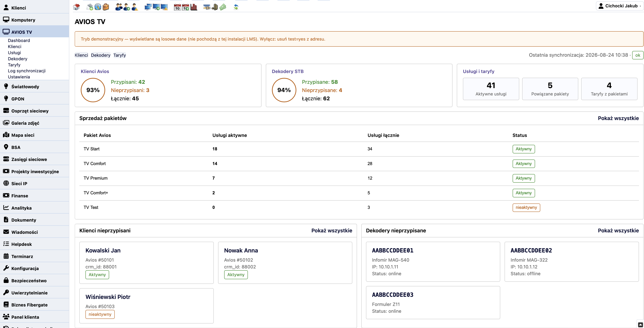This screenshot has height=328, width=644.
Task: Select Dashboard in the AVIOS TV submenu
Action: [x=19, y=40]
